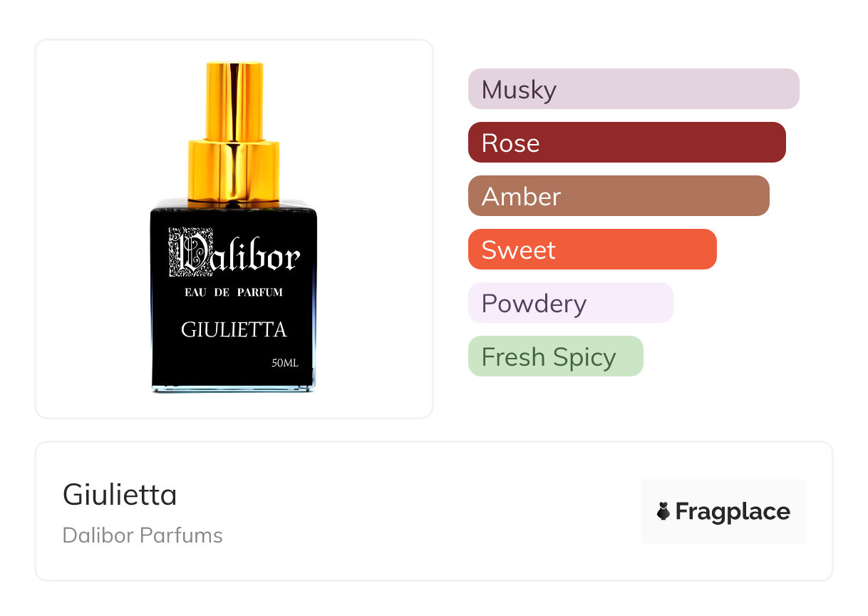Open the Dalibor Parfums brand link
868x616 pixels.
coord(143,535)
